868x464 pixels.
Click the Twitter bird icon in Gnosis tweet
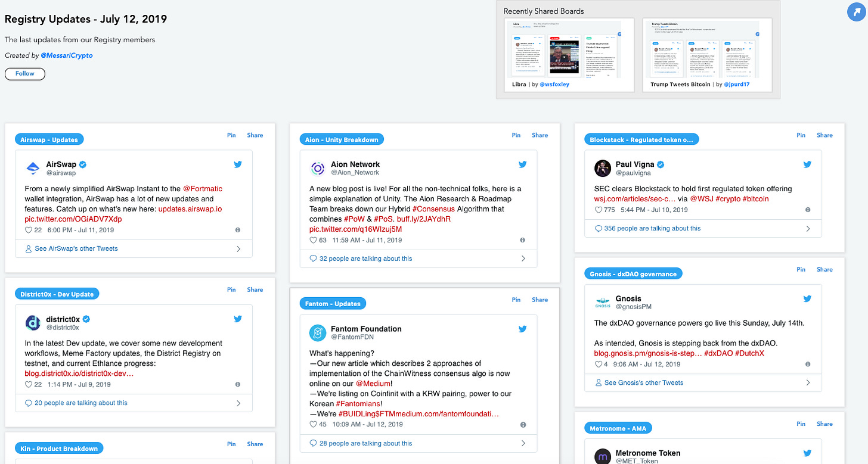point(808,299)
